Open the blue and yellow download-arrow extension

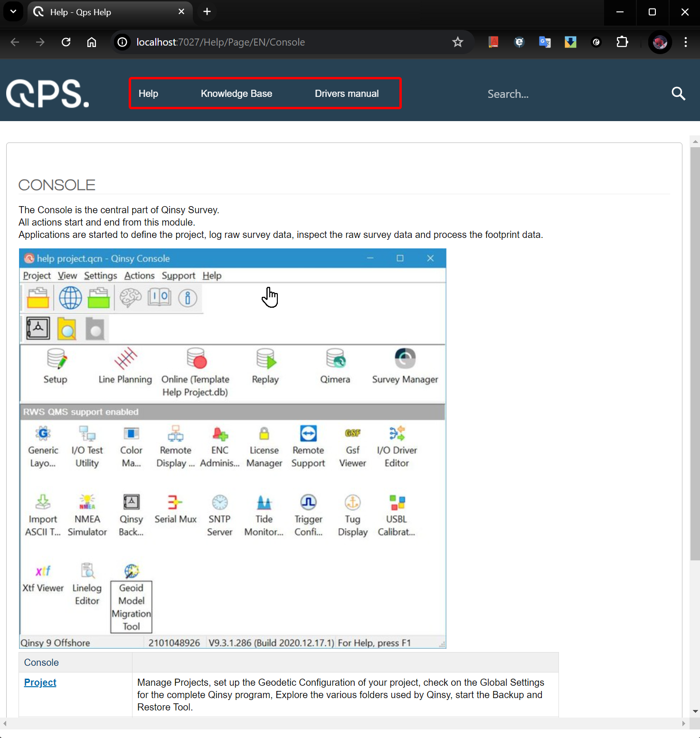click(x=570, y=42)
